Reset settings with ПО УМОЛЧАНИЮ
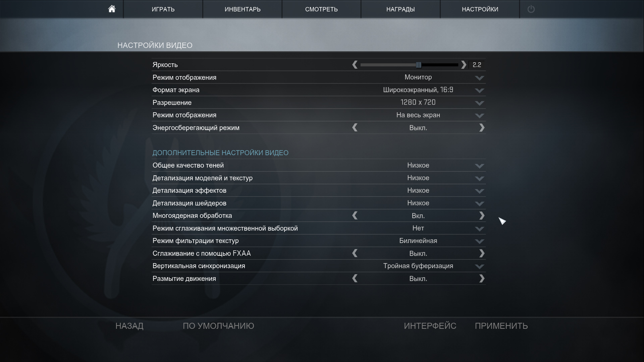 [218, 326]
